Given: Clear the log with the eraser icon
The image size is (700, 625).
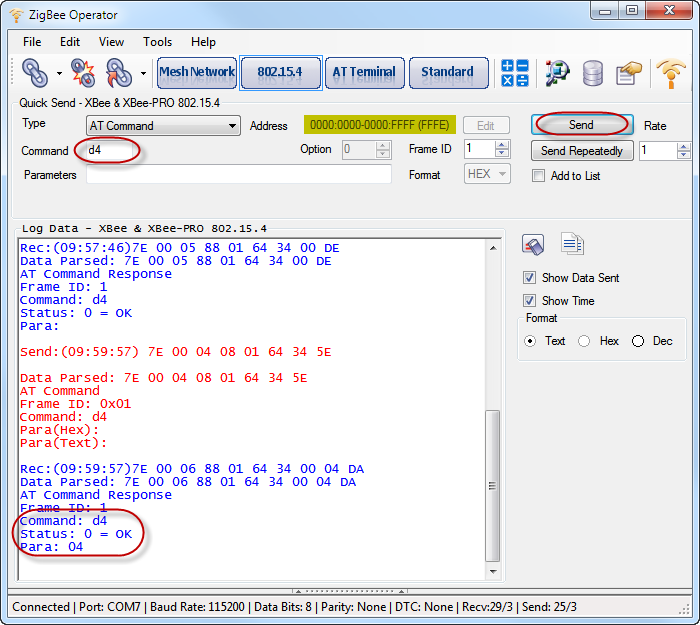Looking at the screenshot, I should (533, 245).
